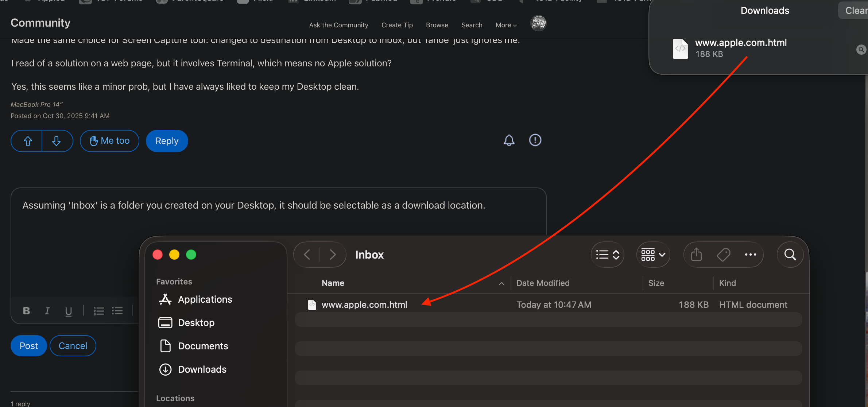Click the Finder share icon
This screenshot has width=868, height=407.
coord(696,255)
